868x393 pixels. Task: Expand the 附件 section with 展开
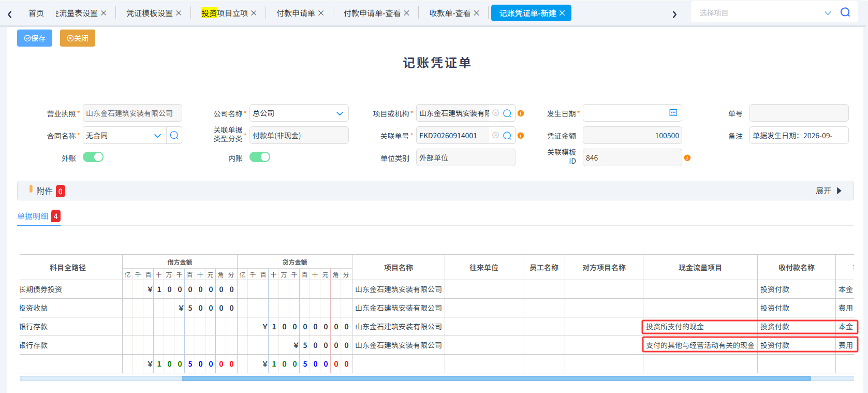click(828, 191)
